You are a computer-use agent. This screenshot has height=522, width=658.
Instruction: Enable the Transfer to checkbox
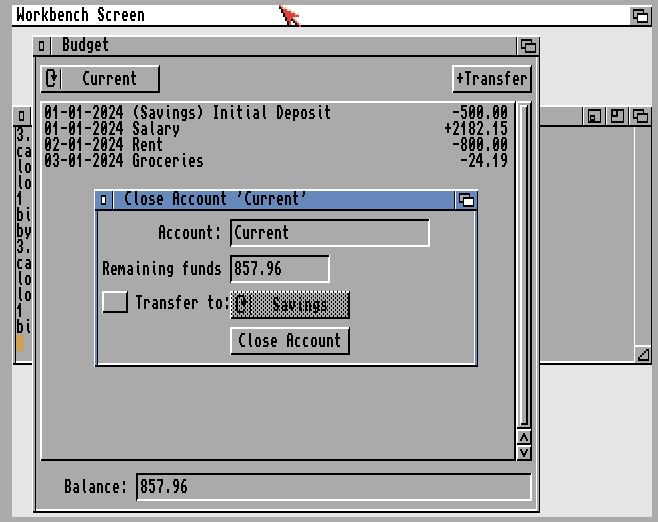click(x=115, y=302)
